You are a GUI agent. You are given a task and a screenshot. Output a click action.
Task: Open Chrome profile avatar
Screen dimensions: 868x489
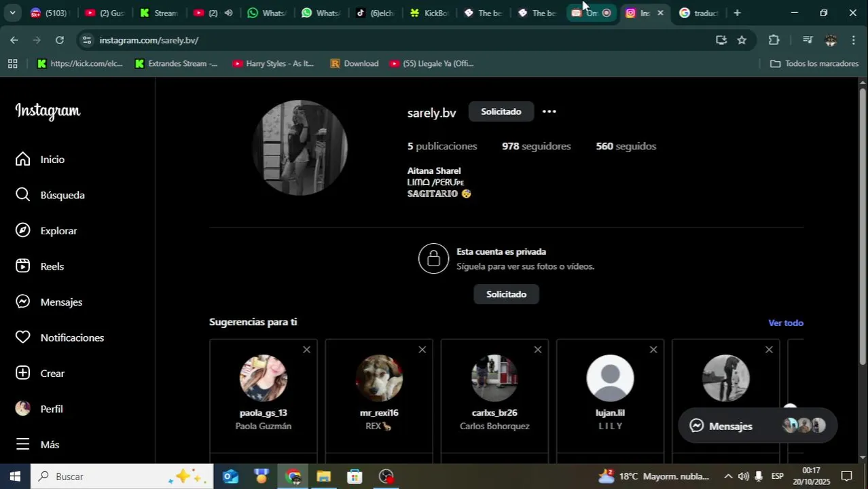831,40
